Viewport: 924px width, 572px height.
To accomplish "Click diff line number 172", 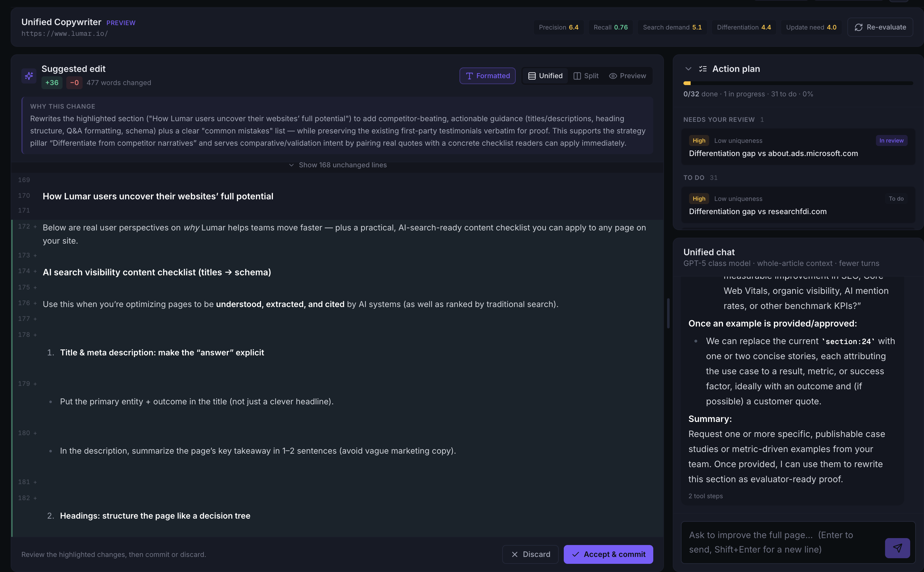I will pyautogui.click(x=24, y=227).
